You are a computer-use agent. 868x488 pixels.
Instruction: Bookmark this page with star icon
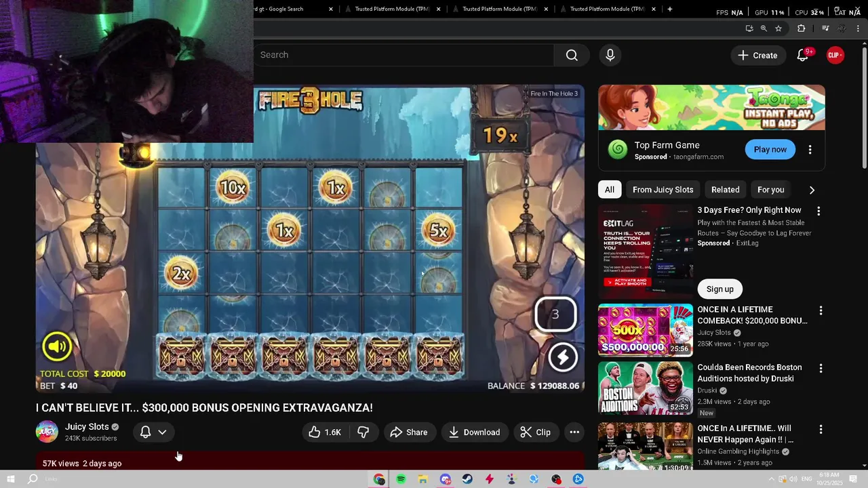coord(778,28)
